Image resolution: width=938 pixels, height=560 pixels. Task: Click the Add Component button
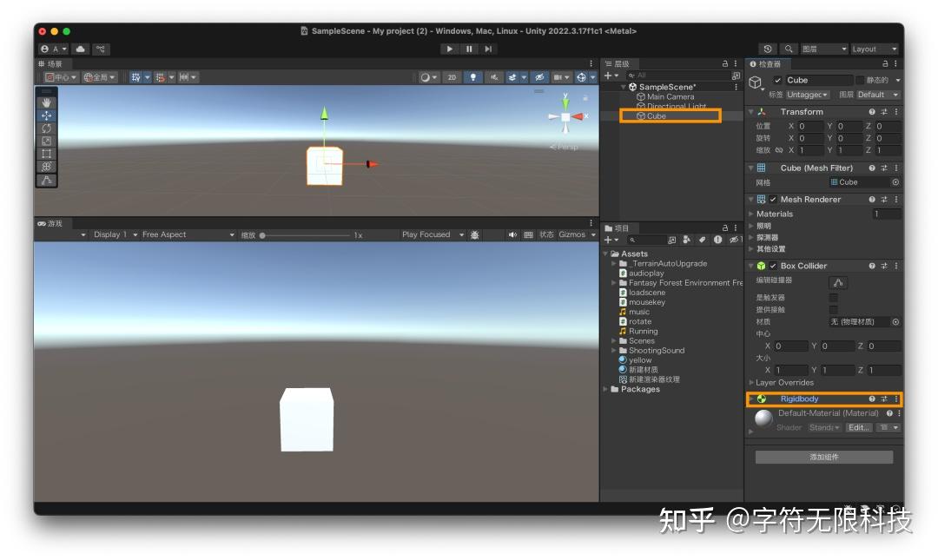pyautogui.click(x=823, y=457)
